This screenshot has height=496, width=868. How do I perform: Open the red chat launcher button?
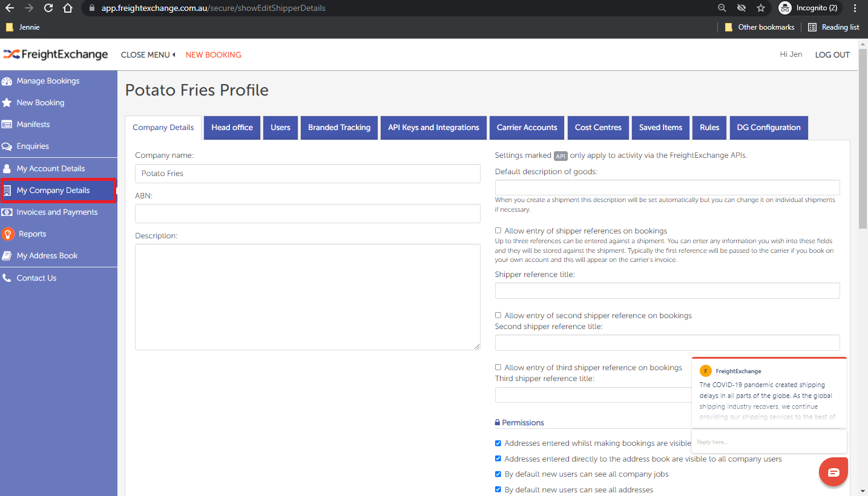tap(833, 472)
